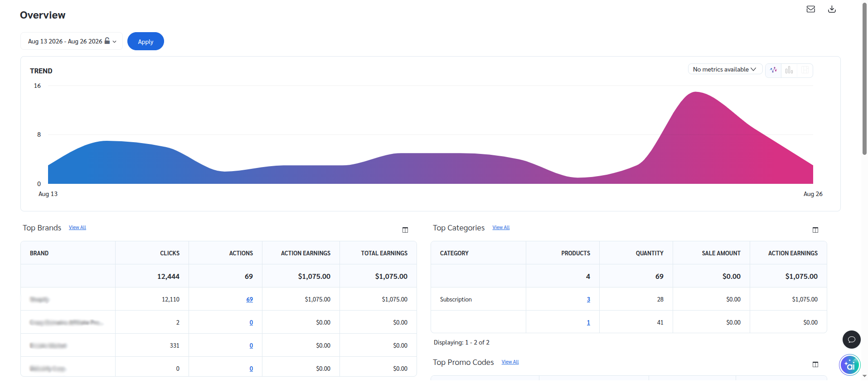Click quantity 28 in Subscription row
The image size is (868, 383).
click(660, 299)
